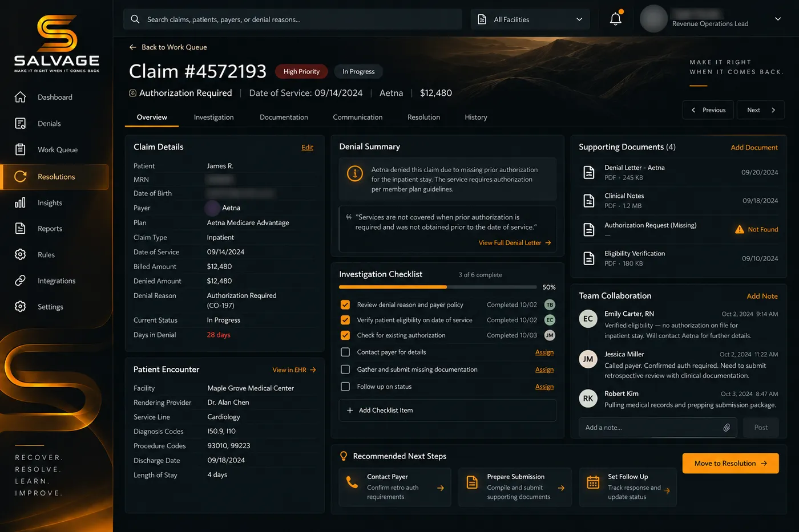799x532 pixels.
Task: Click the attachment paperclip in note field
Action: pyautogui.click(x=727, y=428)
